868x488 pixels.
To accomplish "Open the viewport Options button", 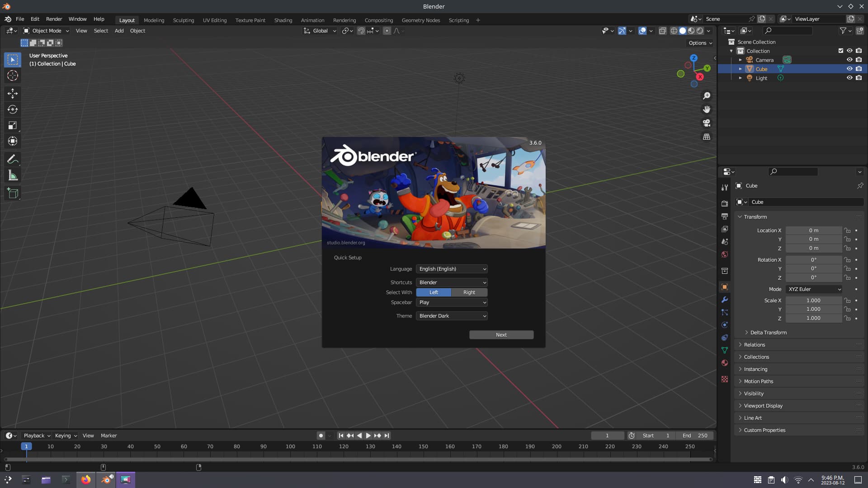I will coord(700,43).
